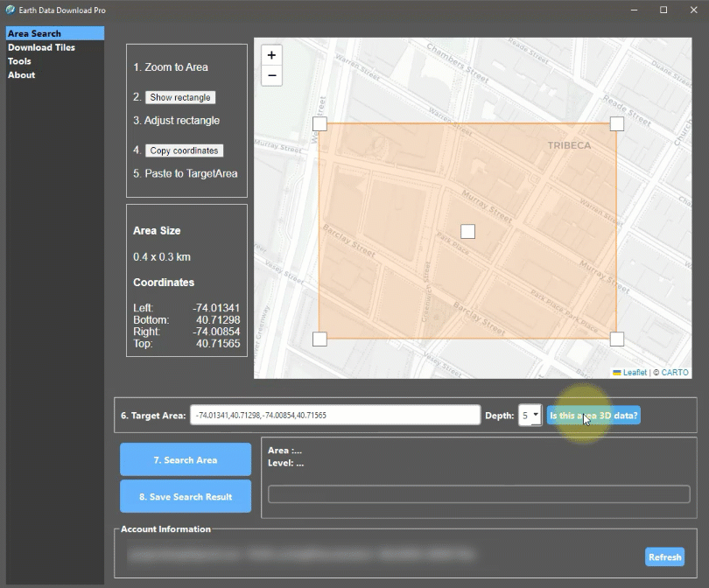Image resolution: width=709 pixels, height=588 pixels.
Task: Click the Right coordinate value -74.00854
Action: (216, 332)
